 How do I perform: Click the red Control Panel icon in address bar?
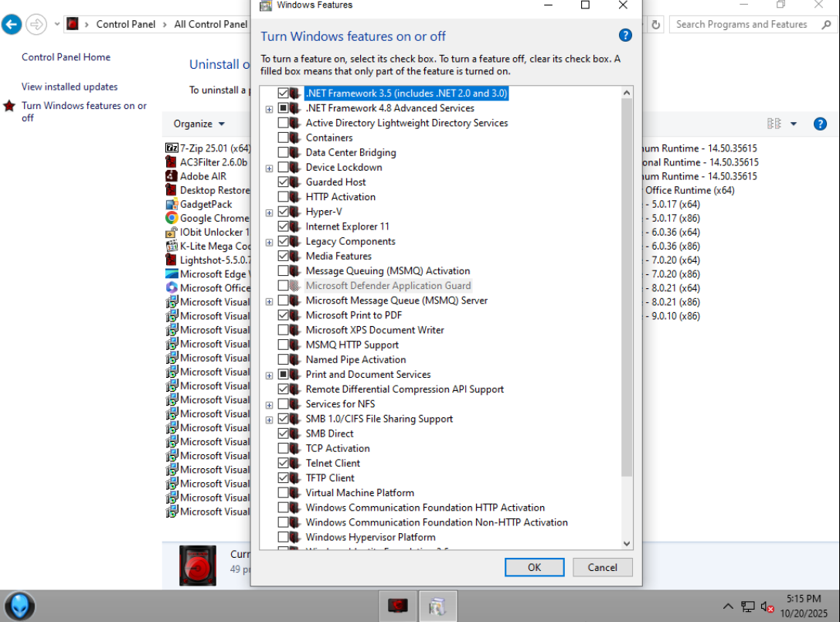(x=73, y=24)
